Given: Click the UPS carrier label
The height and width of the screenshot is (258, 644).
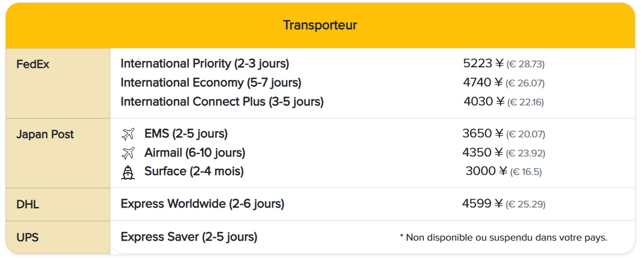Looking at the screenshot, I should (27, 237).
